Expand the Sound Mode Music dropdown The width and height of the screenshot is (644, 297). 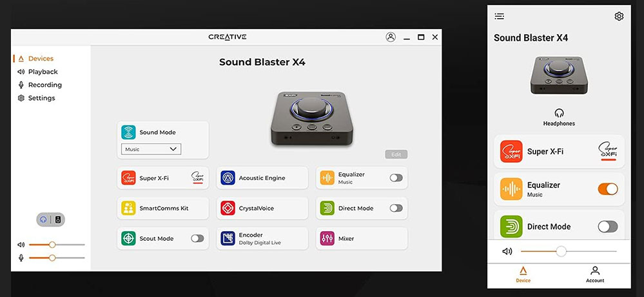tap(151, 149)
